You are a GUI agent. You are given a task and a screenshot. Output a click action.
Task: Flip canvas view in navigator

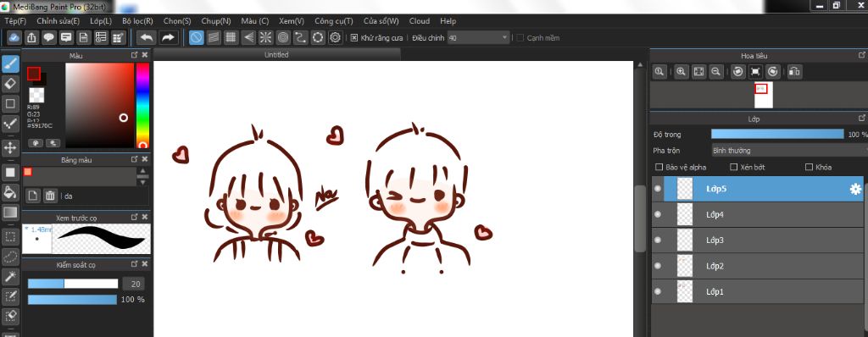[x=794, y=71]
